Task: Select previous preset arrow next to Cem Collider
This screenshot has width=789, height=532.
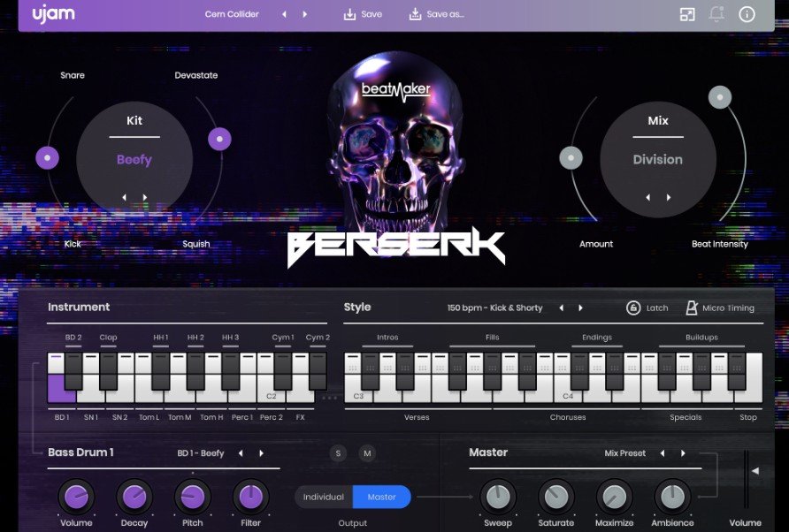Action: click(284, 14)
